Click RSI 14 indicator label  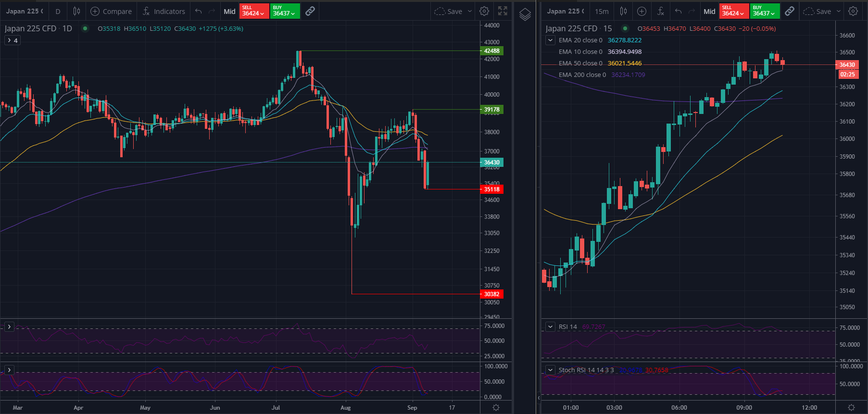(568, 326)
